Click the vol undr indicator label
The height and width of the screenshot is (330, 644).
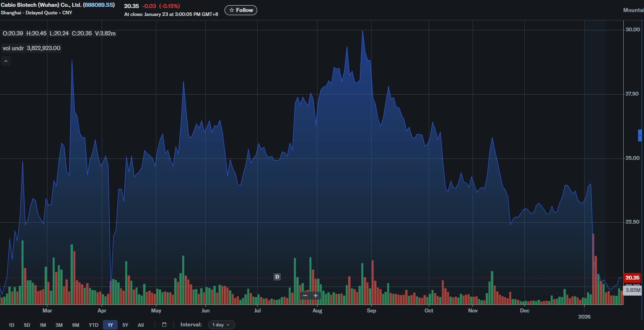coord(13,48)
